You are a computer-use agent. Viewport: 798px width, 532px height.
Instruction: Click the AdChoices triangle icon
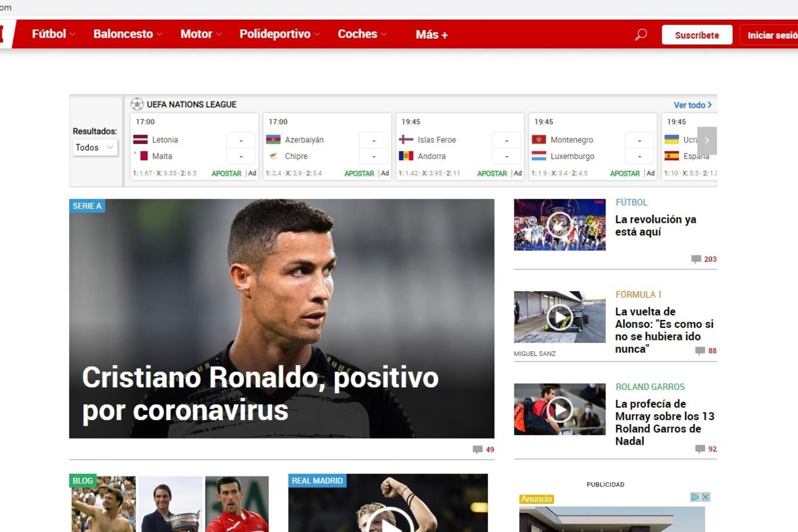[695, 497]
